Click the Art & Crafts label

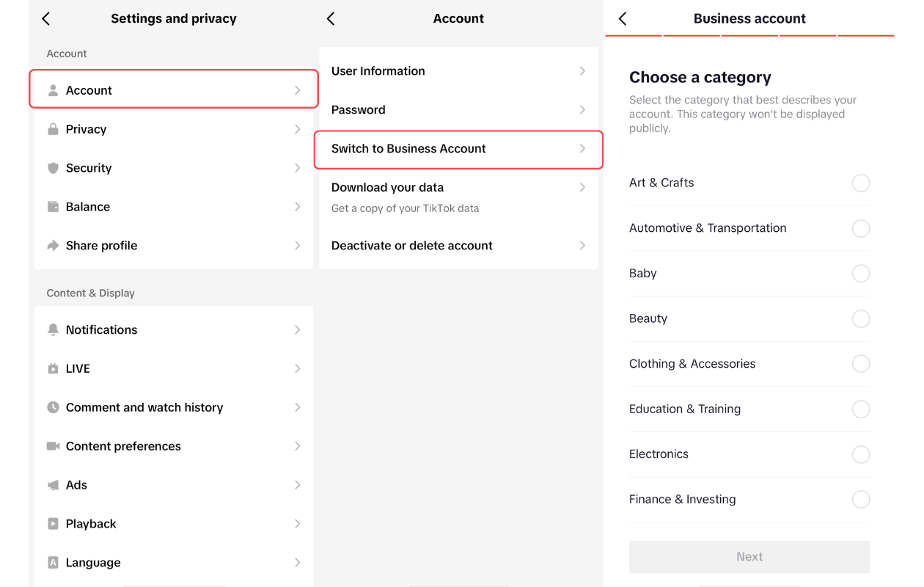tap(661, 183)
